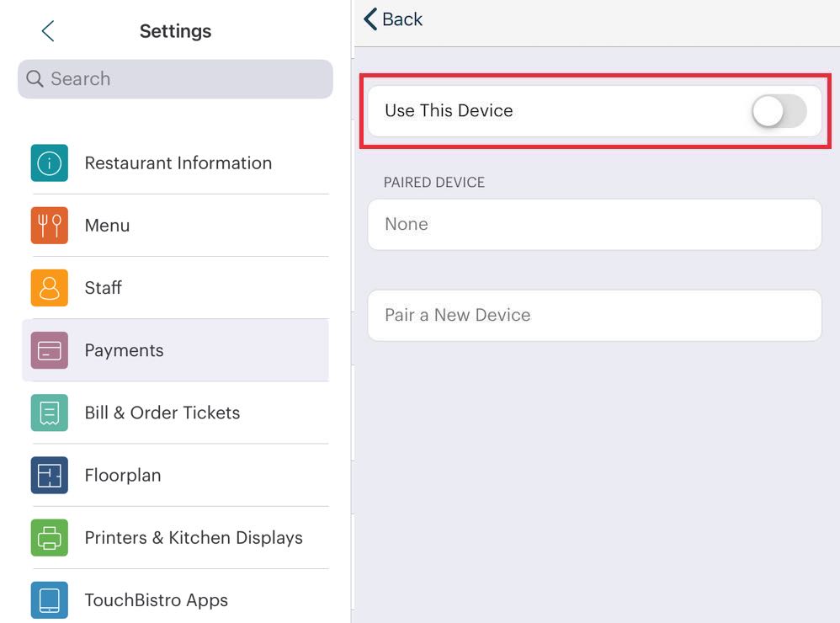This screenshot has height=623, width=840.
Task: Select the Staff settings entry
Action: [x=104, y=288]
